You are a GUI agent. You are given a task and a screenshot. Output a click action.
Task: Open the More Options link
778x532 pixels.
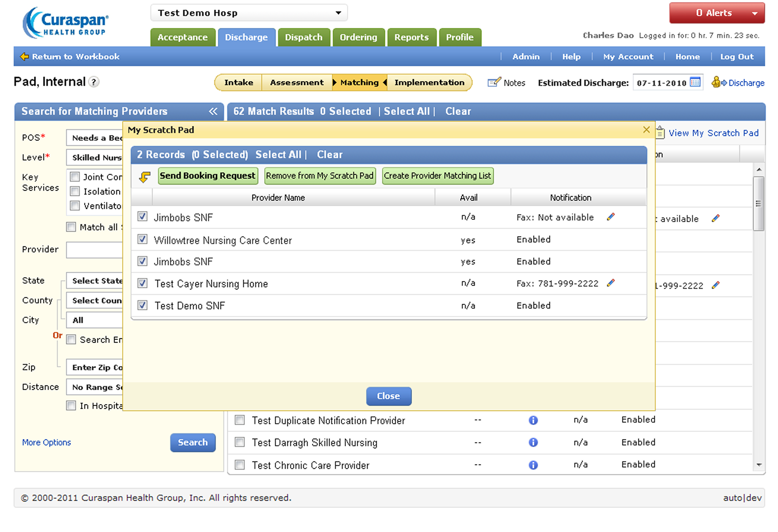pos(47,443)
